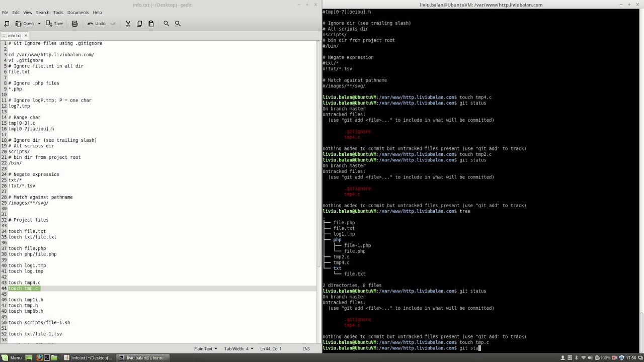The image size is (644, 362).
Task: Click the gedit editor vertical scrollbar
Action: click(318, 153)
